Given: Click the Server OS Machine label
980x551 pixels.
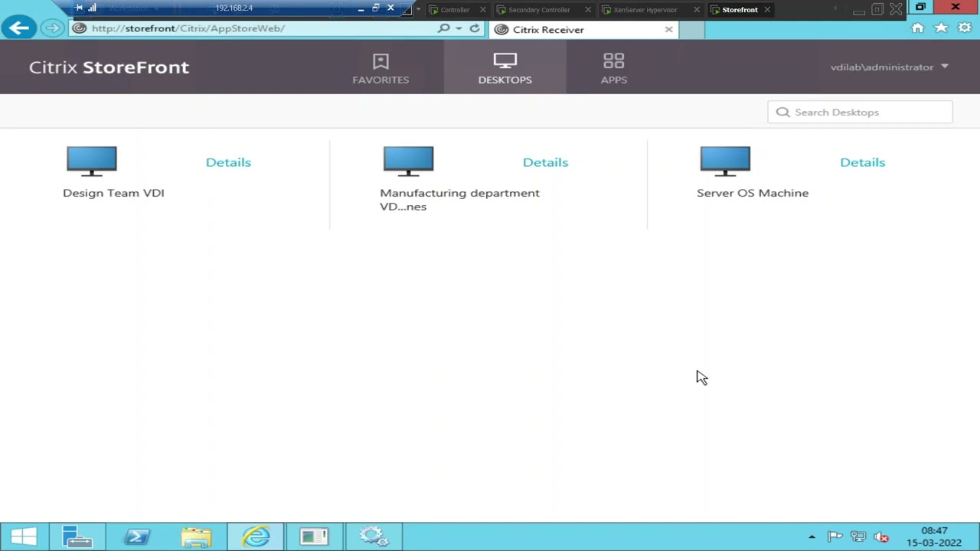Looking at the screenshot, I should pyautogui.click(x=753, y=193).
